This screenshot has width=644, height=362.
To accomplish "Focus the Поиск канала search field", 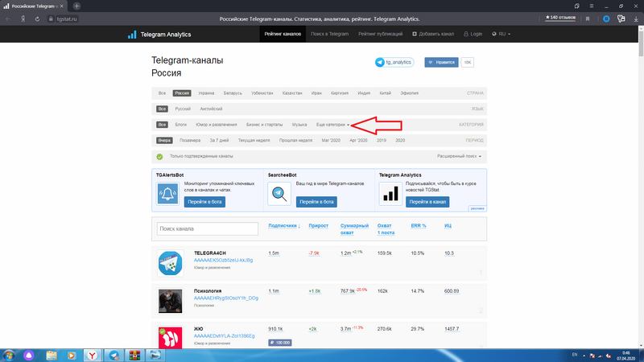I will click(207, 229).
